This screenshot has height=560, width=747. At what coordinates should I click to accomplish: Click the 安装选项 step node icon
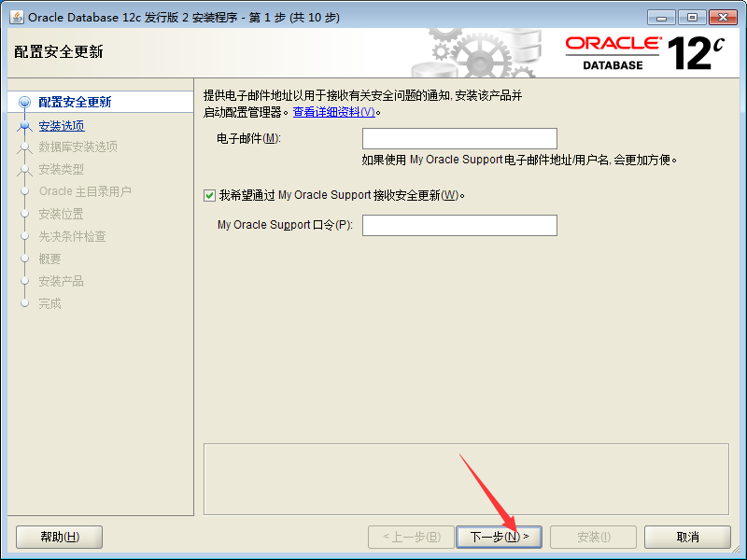tap(24, 126)
